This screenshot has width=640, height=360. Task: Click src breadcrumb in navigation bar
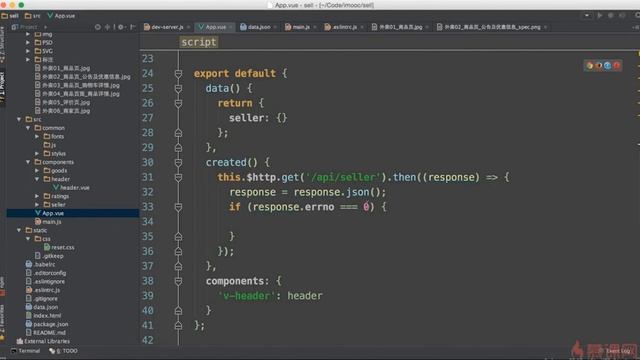[x=33, y=16]
